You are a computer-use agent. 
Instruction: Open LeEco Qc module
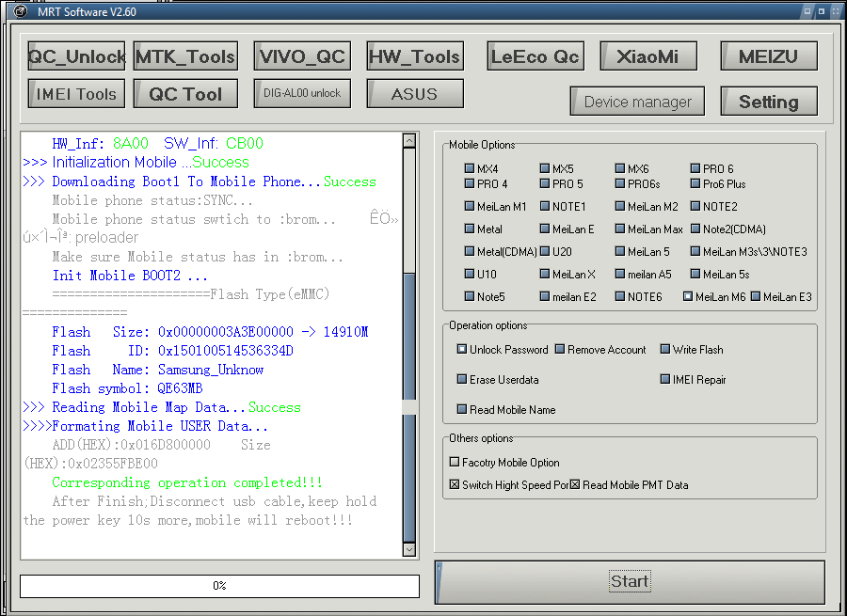(x=535, y=56)
